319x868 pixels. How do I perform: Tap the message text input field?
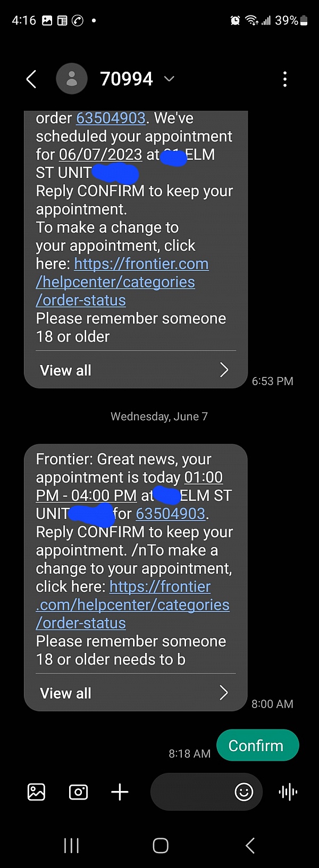pos(191,792)
